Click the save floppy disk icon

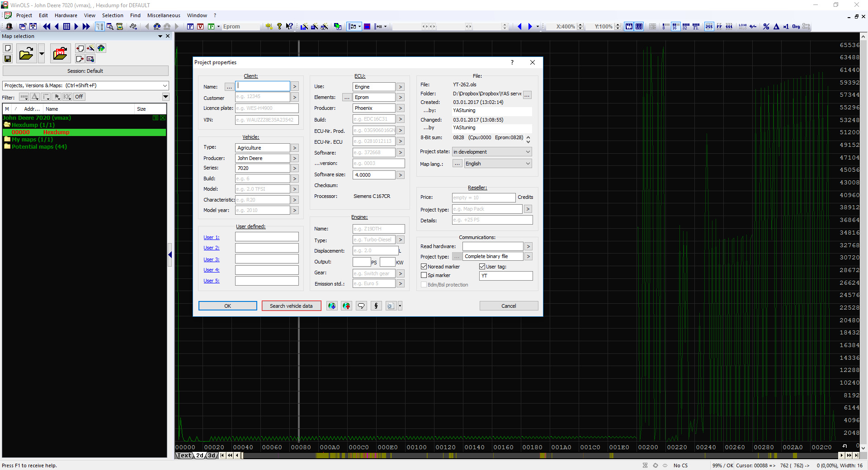coord(8,59)
